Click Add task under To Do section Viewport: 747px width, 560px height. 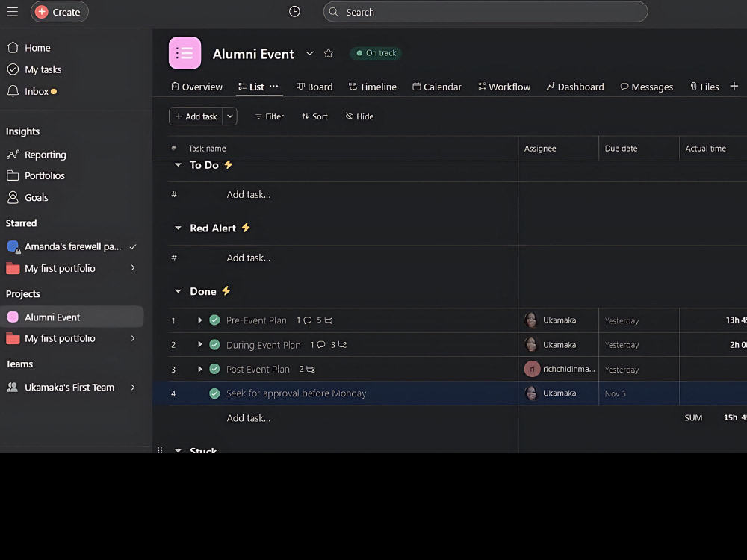coord(248,195)
